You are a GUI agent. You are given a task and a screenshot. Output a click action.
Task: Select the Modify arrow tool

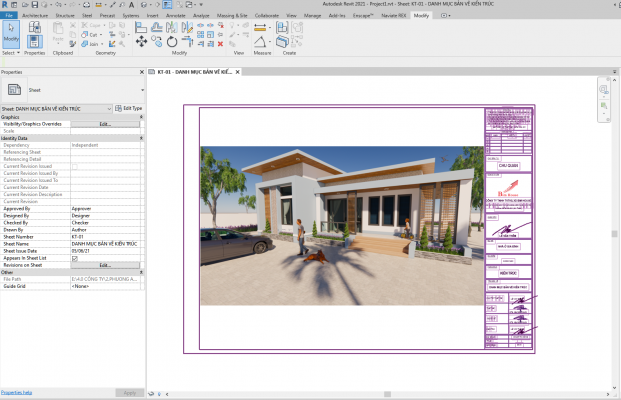tap(11, 34)
